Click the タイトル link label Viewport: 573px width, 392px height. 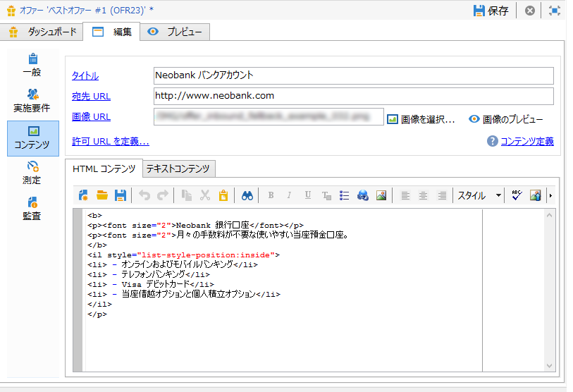pyautogui.click(x=85, y=75)
